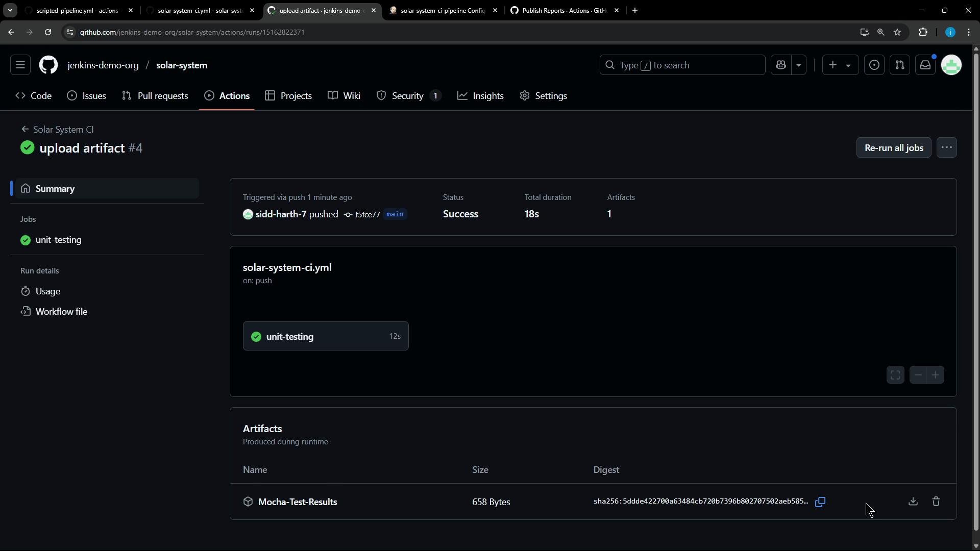
Task: Select the Actions tab
Action: (x=227, y=96)
